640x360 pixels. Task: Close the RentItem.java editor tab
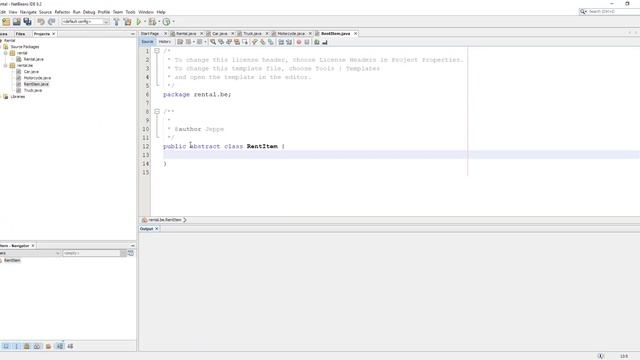356,33
